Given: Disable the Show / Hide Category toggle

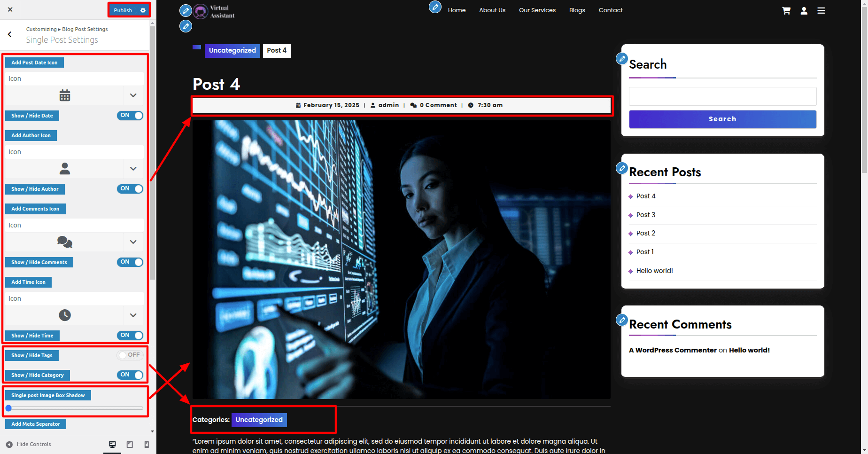Looking at the screenshot, I should [130, 375].
